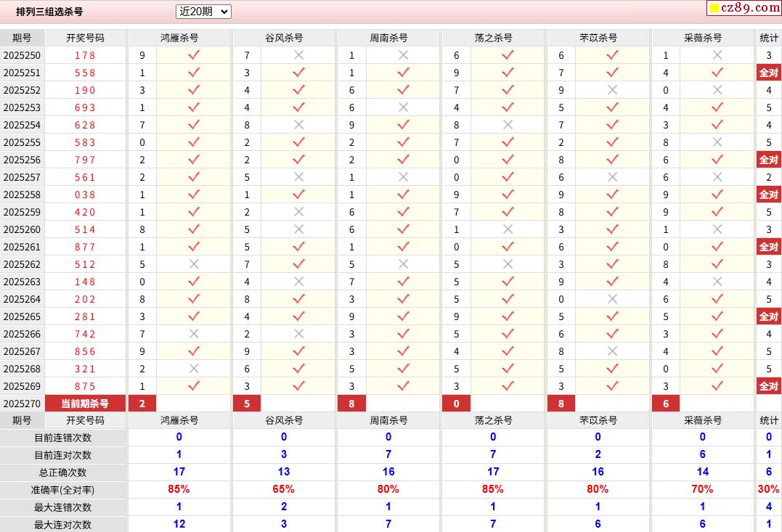Click 采薇 check mark in row 2025269
This screenshot has width=782, height=532.
(717, 386)
